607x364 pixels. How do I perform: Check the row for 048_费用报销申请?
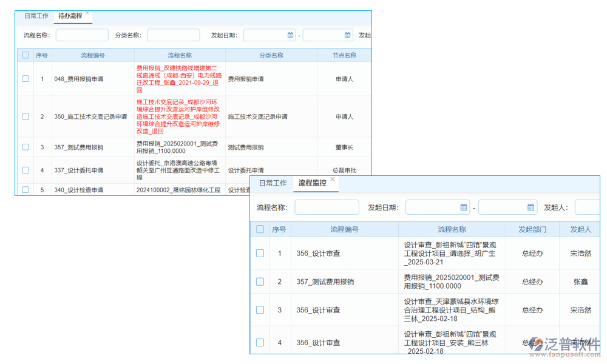25,78
